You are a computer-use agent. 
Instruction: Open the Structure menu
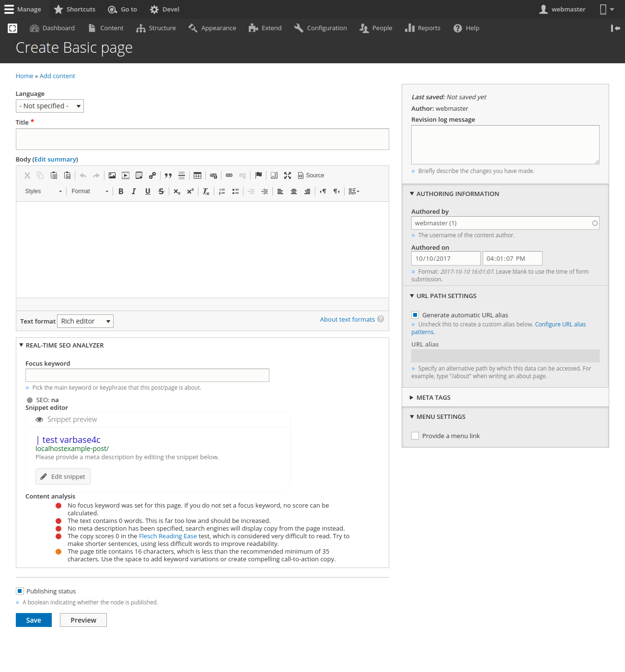[156, 28]
